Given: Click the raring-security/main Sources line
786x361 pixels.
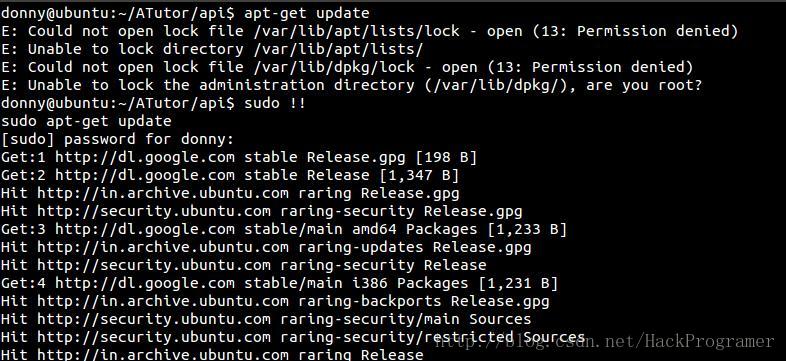Looking at the screenshot, I should click(x=266, y=320).
